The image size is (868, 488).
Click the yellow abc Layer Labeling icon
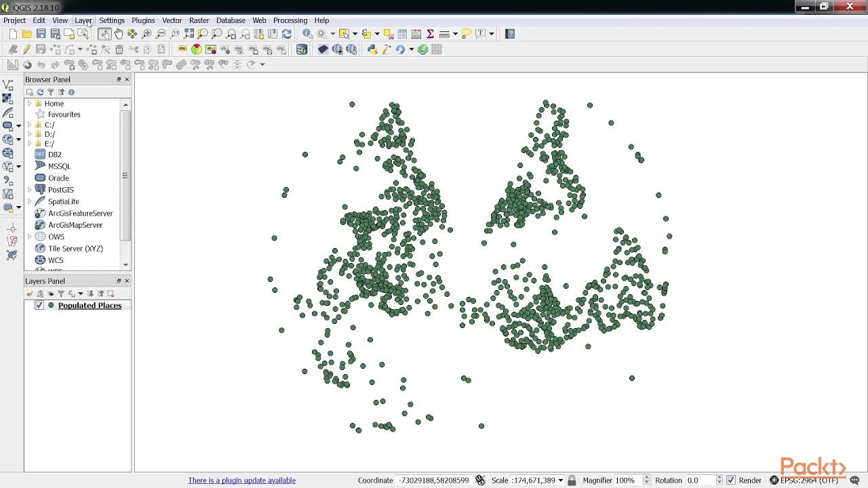pos(182,49)
